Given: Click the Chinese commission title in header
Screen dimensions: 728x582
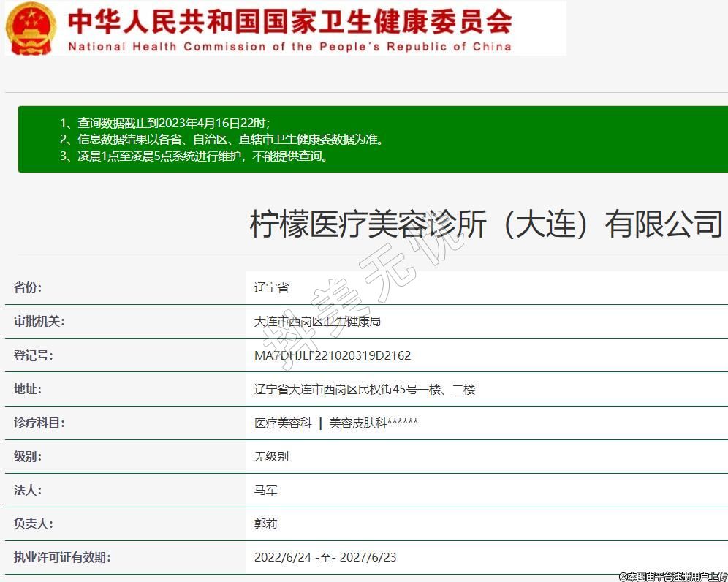Looking at the screenshot, I should pyautogui.click(x=289, y=21).
